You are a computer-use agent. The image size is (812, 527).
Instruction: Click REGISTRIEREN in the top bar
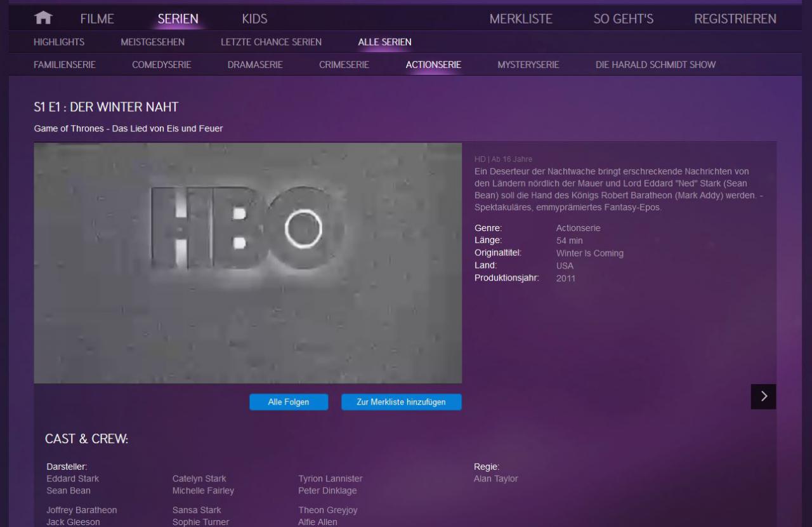click(735, 19)
